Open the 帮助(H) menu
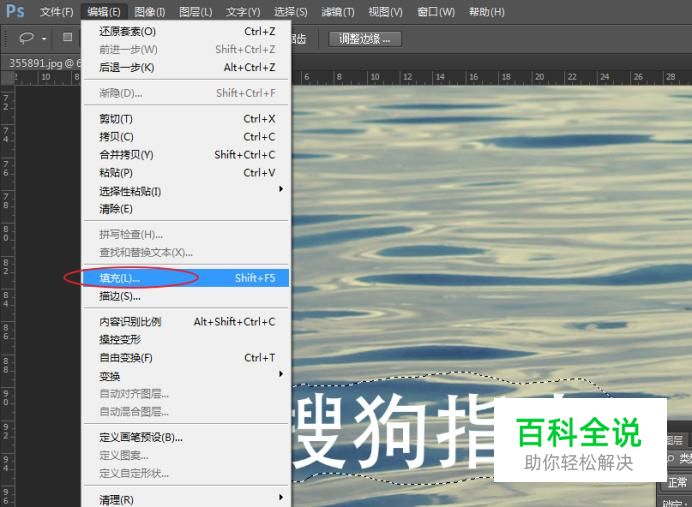The image size is (692, 507). point(486,12)
